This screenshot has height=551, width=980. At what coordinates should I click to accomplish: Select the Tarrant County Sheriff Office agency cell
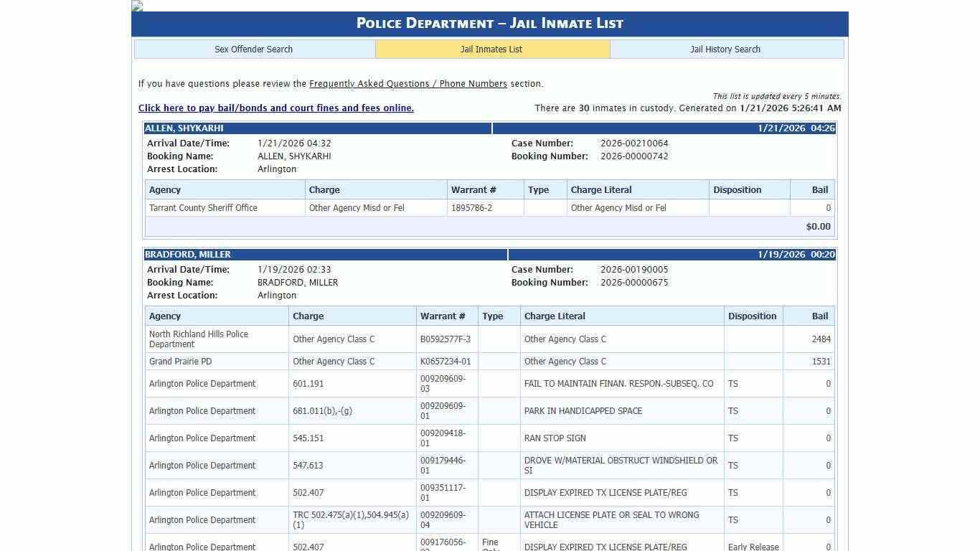tap(203, 208)
